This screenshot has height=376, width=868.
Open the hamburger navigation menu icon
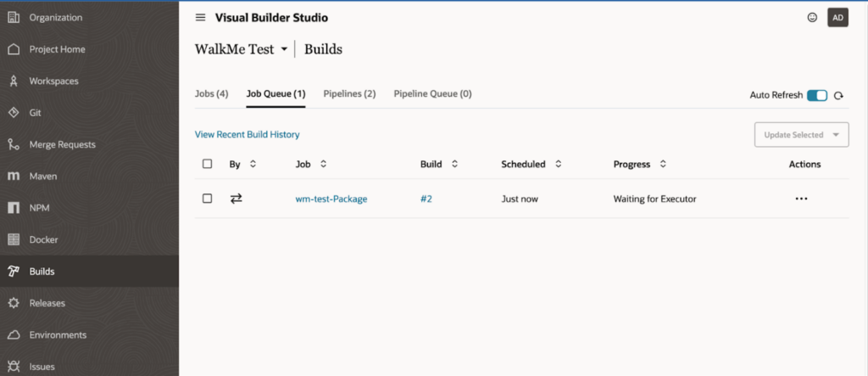pos(200,18)
